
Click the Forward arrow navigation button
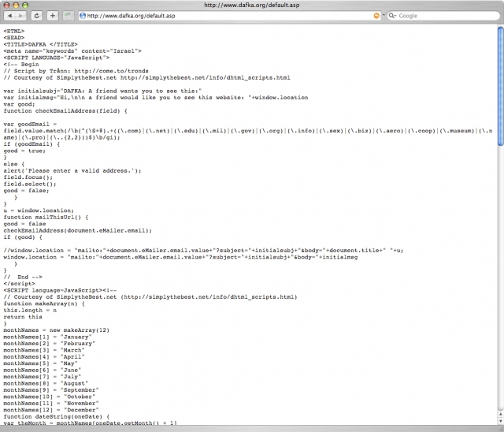coord(21,16)
